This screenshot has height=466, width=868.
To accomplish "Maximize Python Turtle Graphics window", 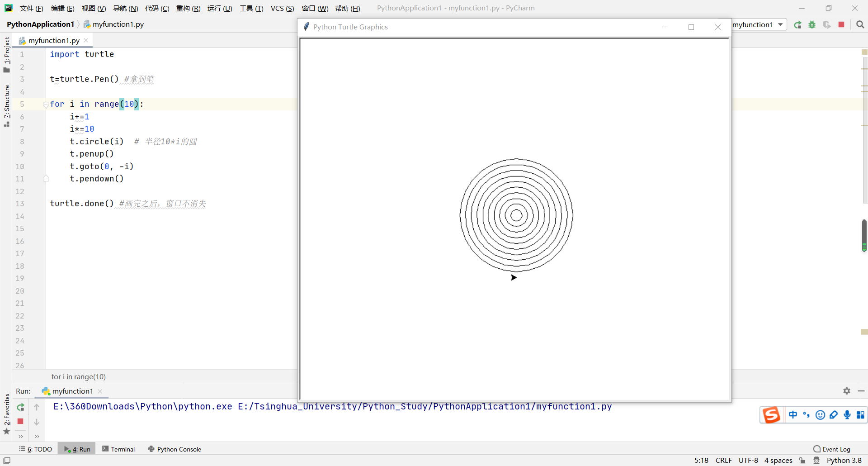I will tap(691, 27).
